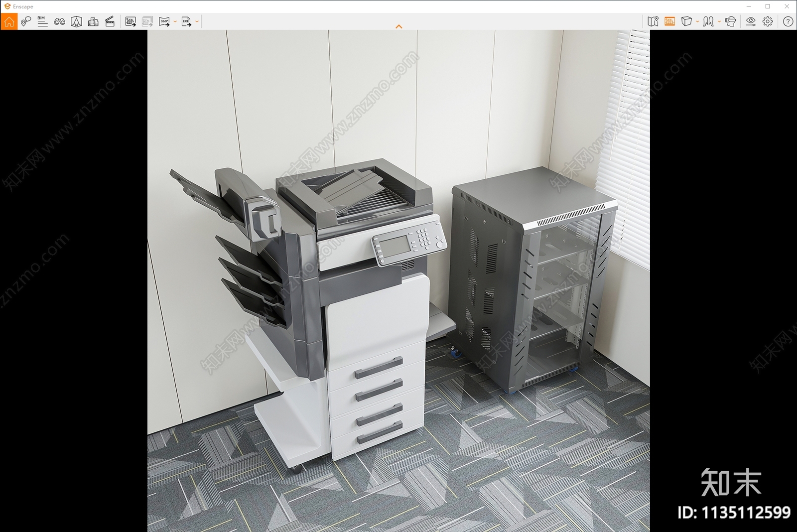Click the orange Home button

click(9, 21)
